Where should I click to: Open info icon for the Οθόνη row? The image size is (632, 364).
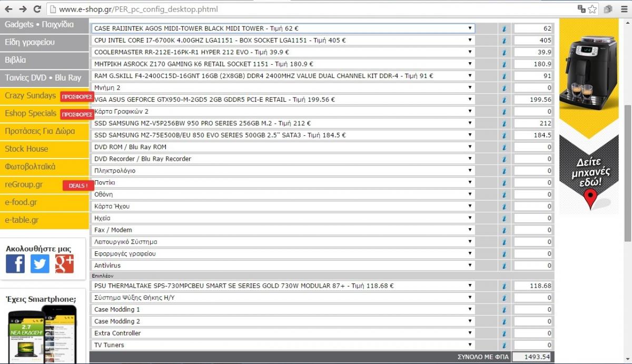(x=504, y=194)
